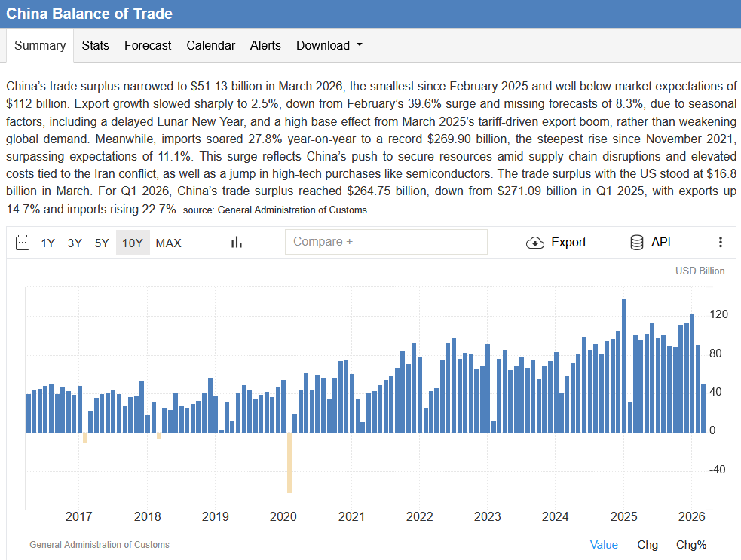Select the 3Y time range
This screenshot has width=741, height=560.
pos(75,243)
